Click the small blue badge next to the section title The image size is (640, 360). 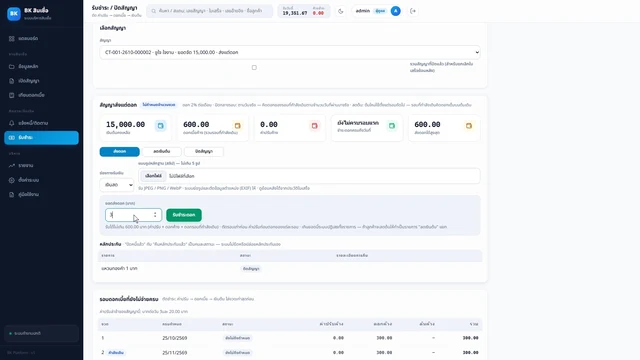point(159,105)
